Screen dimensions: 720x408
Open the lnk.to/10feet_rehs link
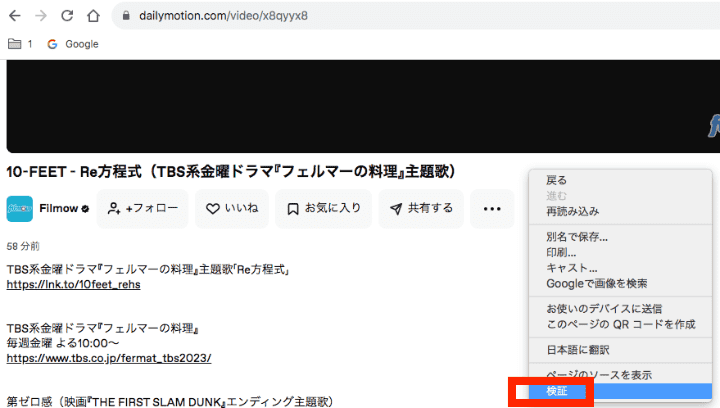tap(73, 285)
